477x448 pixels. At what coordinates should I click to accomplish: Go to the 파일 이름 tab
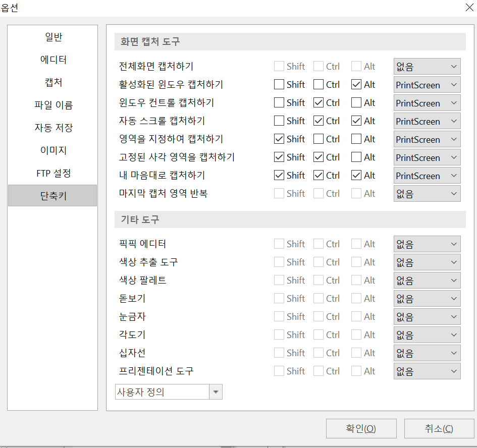click(x=53, y=105)
